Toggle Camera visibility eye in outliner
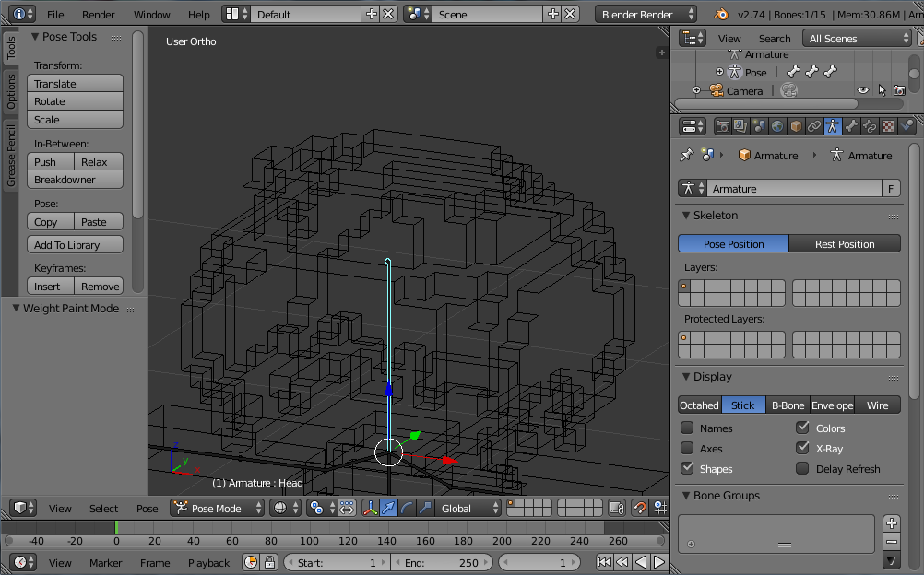The width and height of the screenshot is (924, 575). pyautogui.click(x=863, y=90)
